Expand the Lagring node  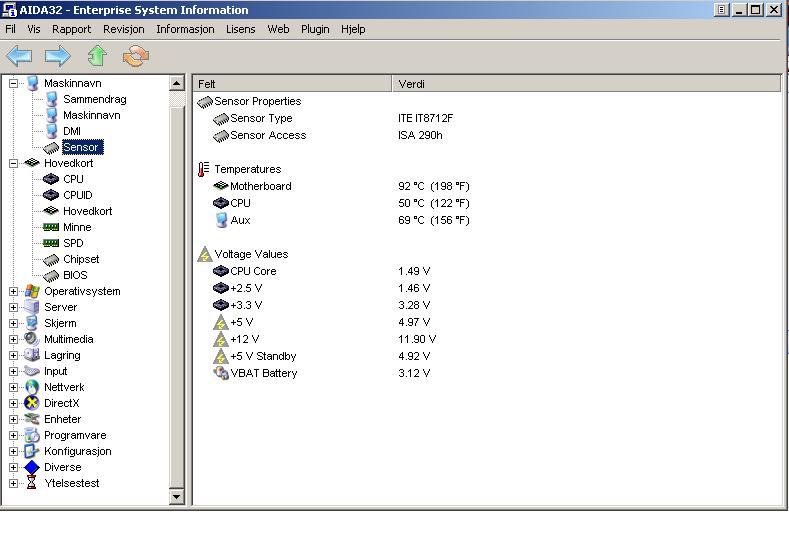coord(14,356)
